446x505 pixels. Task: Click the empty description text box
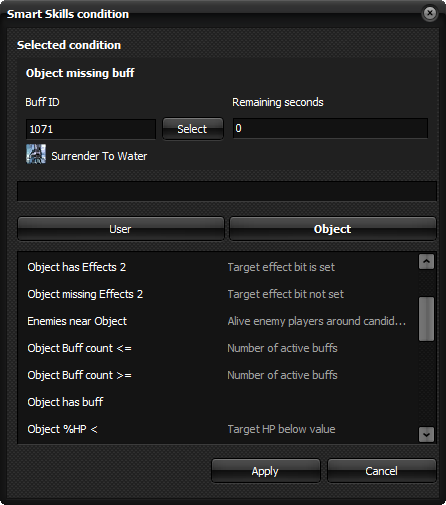click(227, 191)
